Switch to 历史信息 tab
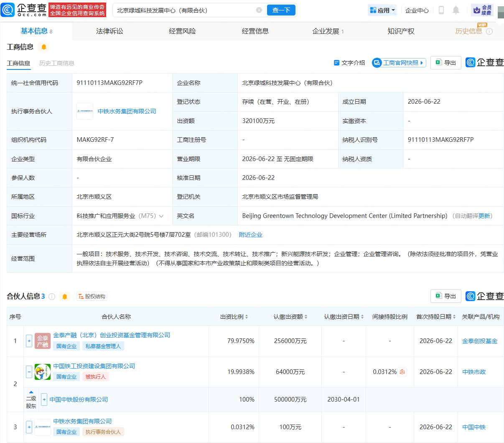The width and height of the screenshot is (504, 443). pos(468,31)
